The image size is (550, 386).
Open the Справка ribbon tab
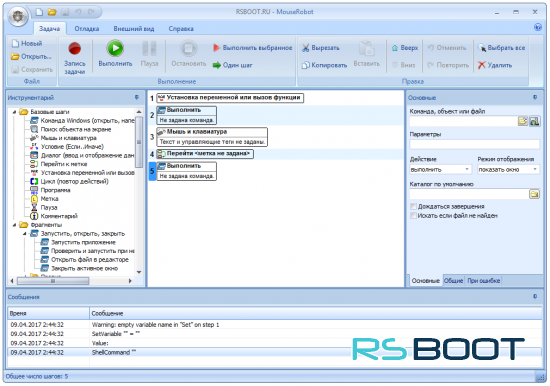(x=181, y=29)
